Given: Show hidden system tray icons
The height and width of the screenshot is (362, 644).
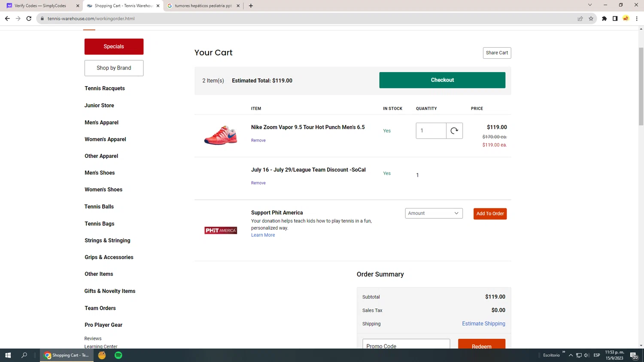Looking at the screenshot, I should [x=571, y=355].
